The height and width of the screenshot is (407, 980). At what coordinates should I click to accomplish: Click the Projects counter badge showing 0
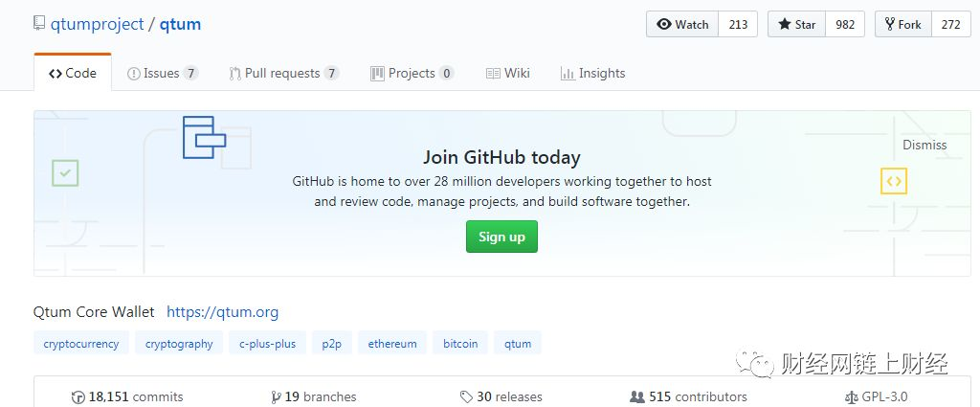pyautogui.click(x=446, y=73)
